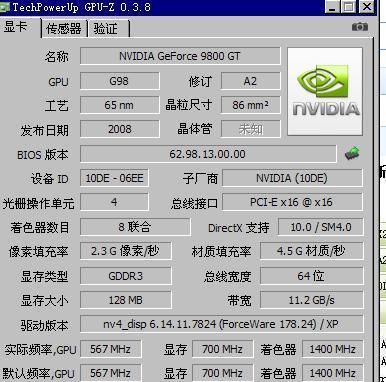The width and height of the screenshot is (386, 382).
Task: Click the 子厂商 label
Action: tap(200, 179)
